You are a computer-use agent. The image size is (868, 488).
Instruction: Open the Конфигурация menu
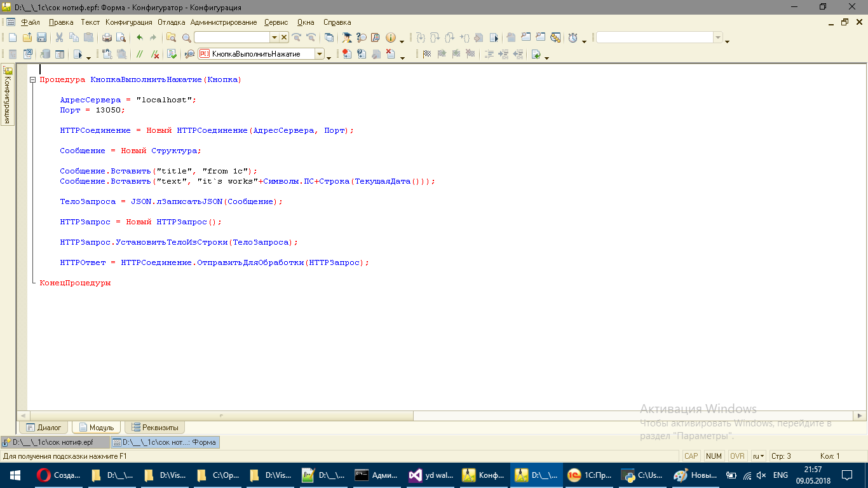129,22
